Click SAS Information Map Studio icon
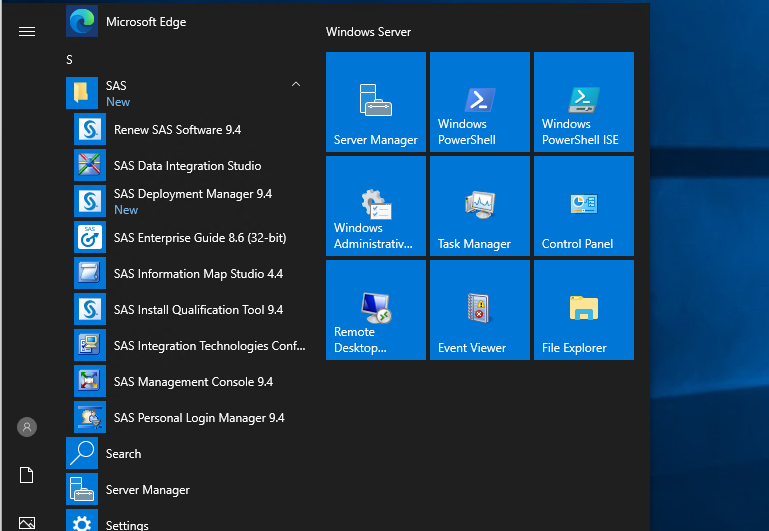769x531 pixels. click(90, 274)
